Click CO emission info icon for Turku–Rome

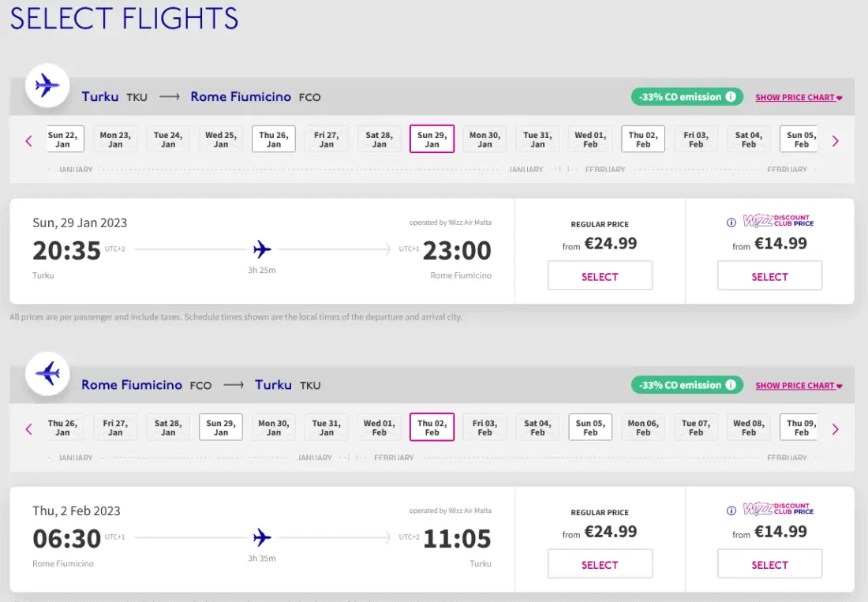731,97
